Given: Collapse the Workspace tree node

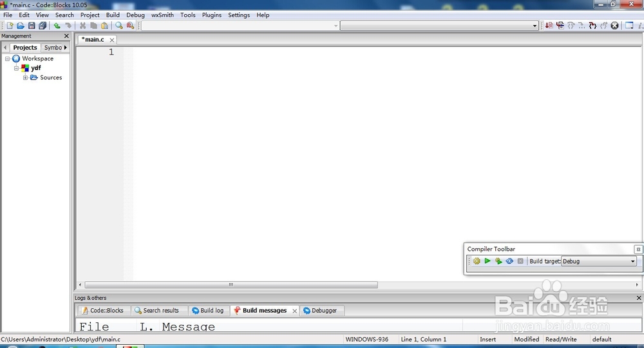Looking at the screenshot, I should click(x=7, y=59).
